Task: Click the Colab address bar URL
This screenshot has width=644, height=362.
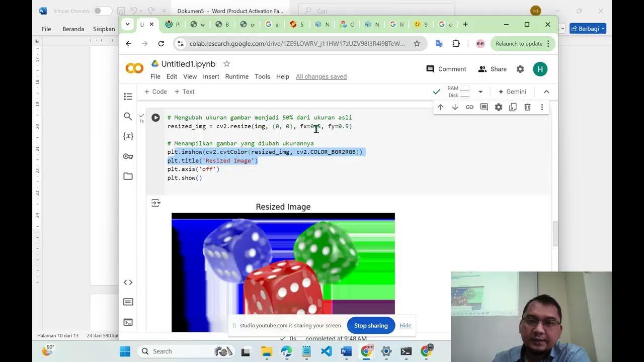Action: (297, 44)
